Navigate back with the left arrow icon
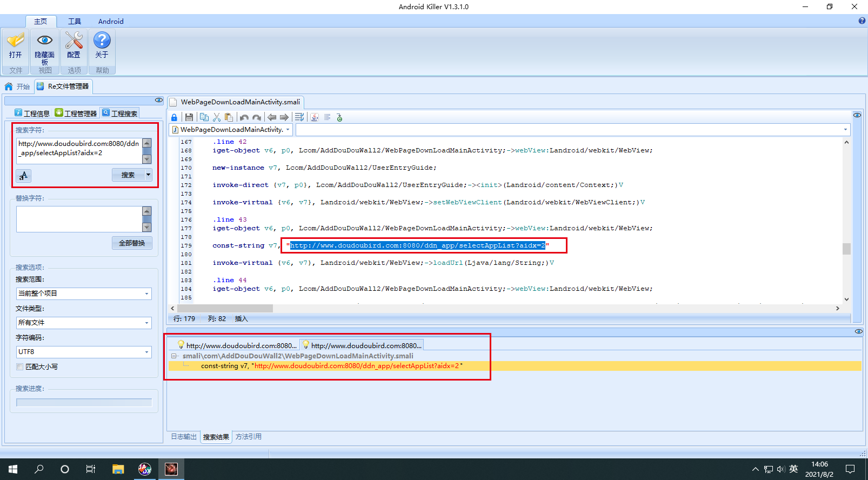This screenshot has width=868, height=480. click(x=272, y=117)
